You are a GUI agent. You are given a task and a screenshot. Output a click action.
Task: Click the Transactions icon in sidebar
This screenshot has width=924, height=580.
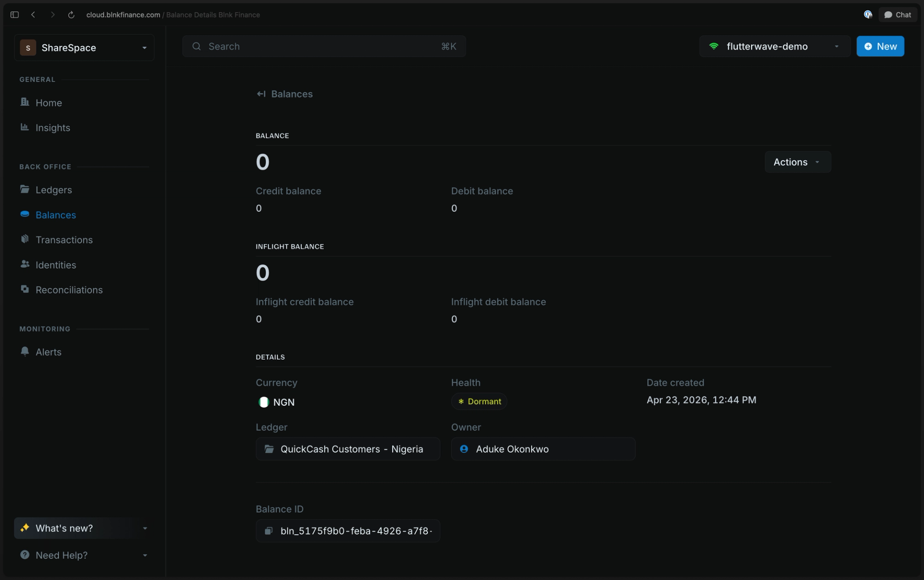point(25,239)
